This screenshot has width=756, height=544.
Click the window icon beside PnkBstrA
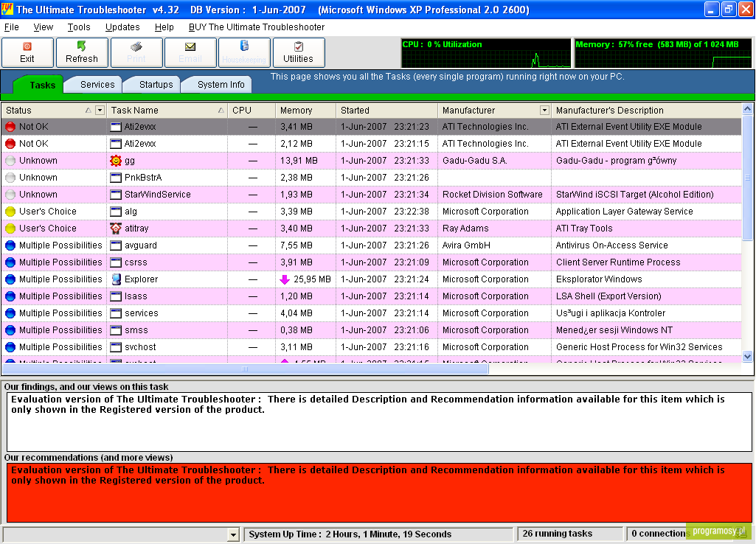(116, 178)
